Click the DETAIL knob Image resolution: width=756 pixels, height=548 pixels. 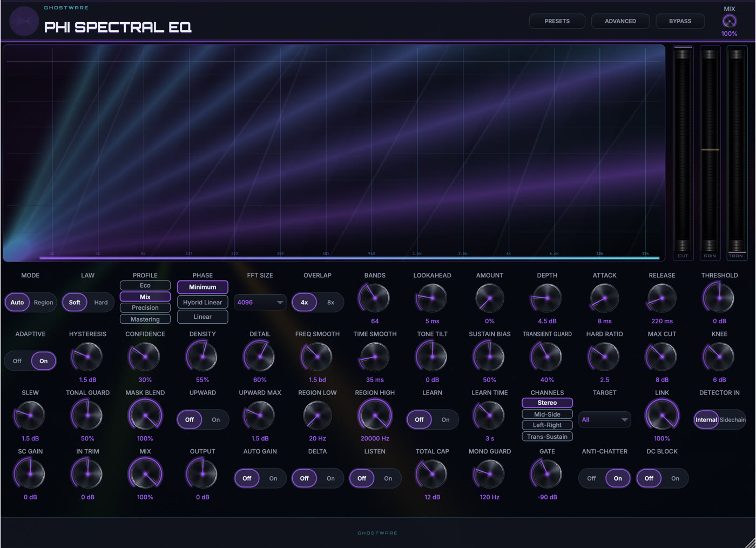tap(260, 357)
